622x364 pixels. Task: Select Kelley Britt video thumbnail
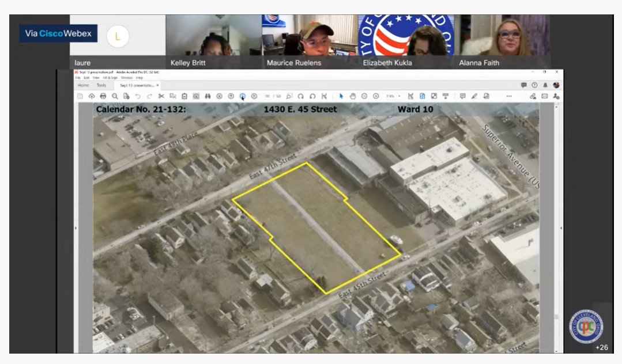214,41
